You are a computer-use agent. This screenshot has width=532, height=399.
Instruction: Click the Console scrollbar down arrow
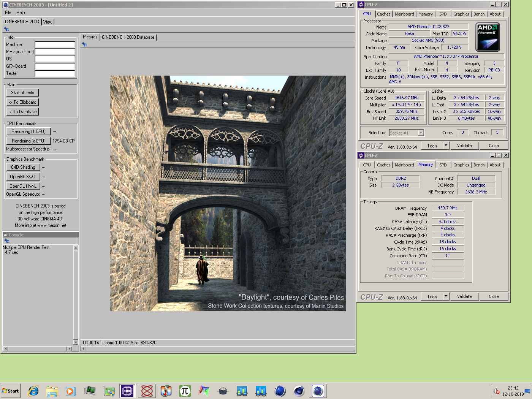(76, 342)
